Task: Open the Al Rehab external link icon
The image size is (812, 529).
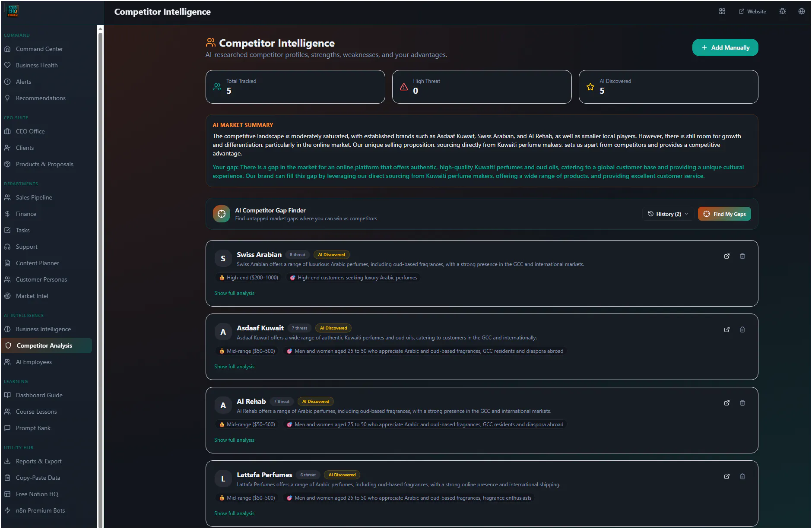Action: pos(727,403)
